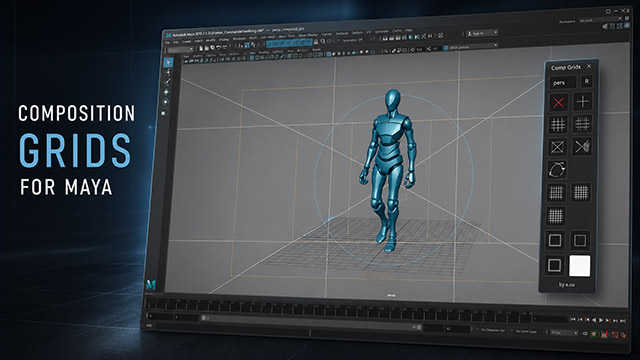Click the 'by e.ov' credit text

click(x=567, y=284)
